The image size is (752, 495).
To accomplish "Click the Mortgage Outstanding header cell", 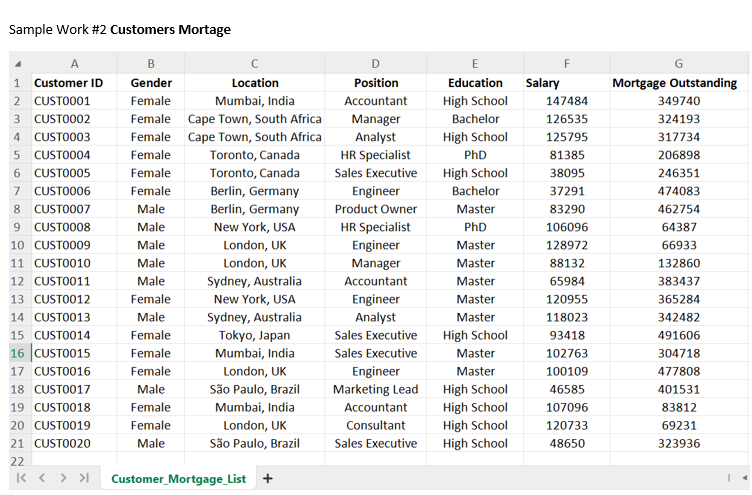I will [x=674, y=83].
